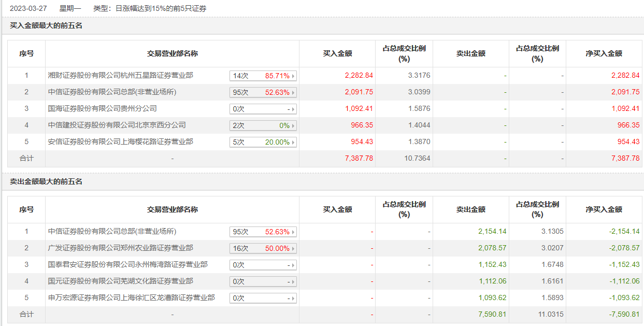Select the 合计 cell in the buy table

(x=26, y=158)
